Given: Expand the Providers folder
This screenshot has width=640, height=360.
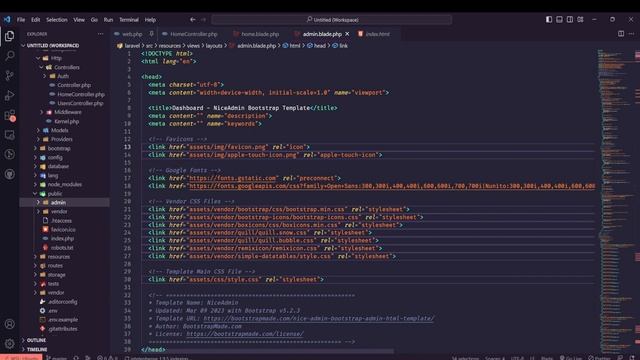Looking at the screenshot, I should [x=38, y=139].
